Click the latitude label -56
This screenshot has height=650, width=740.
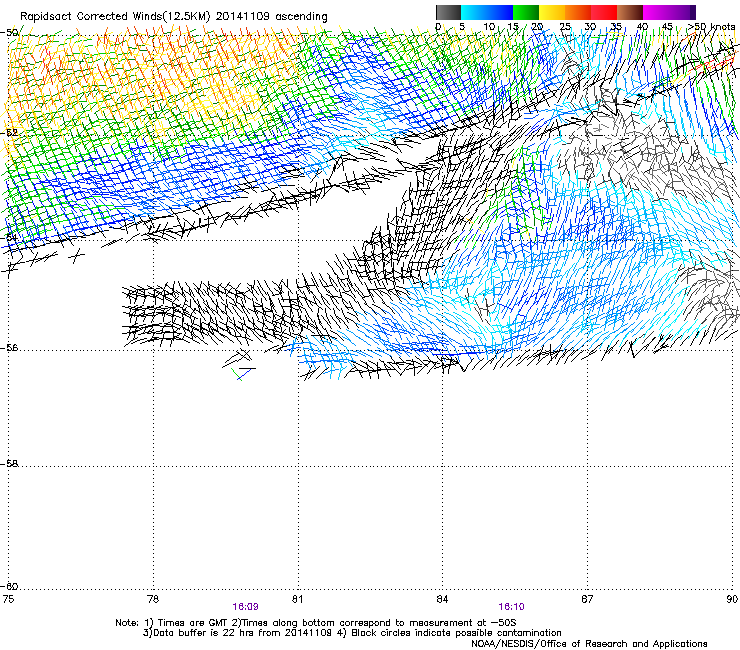[9, 348]
